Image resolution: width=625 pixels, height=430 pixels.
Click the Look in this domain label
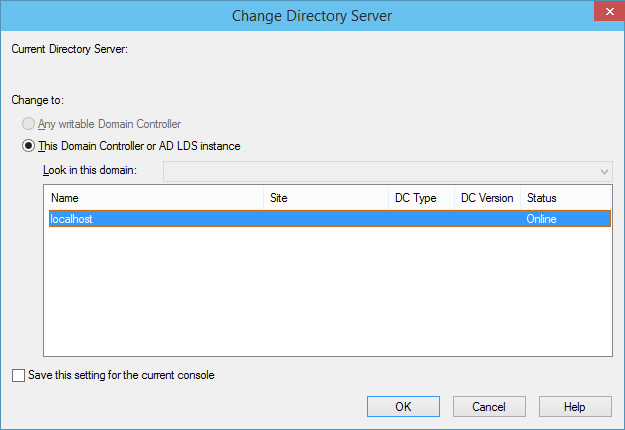coord(90,170)
